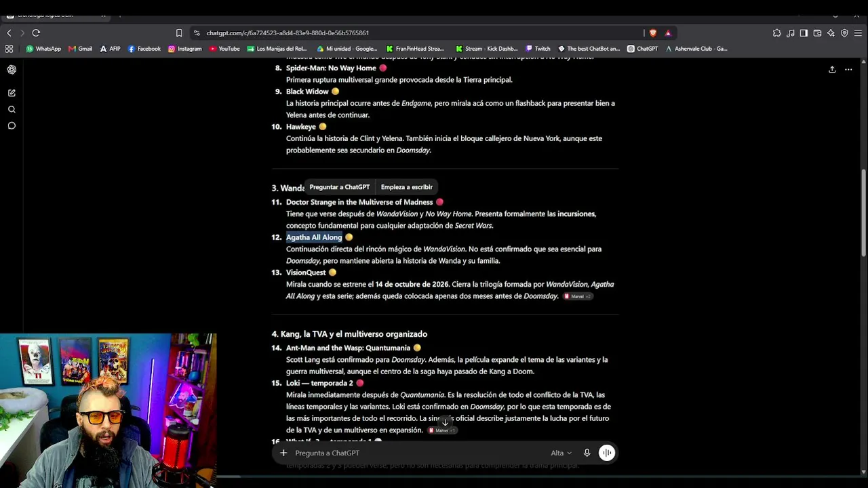The height and width of the screenshot is (488, 868).
Task: Launch voice mode with the waveform button
Action: point(607,453)
